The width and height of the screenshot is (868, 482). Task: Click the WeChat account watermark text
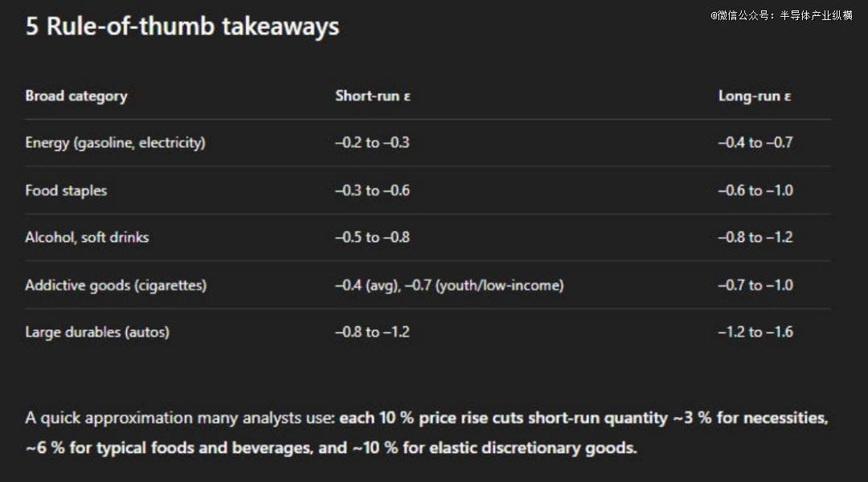click(780, 15)
